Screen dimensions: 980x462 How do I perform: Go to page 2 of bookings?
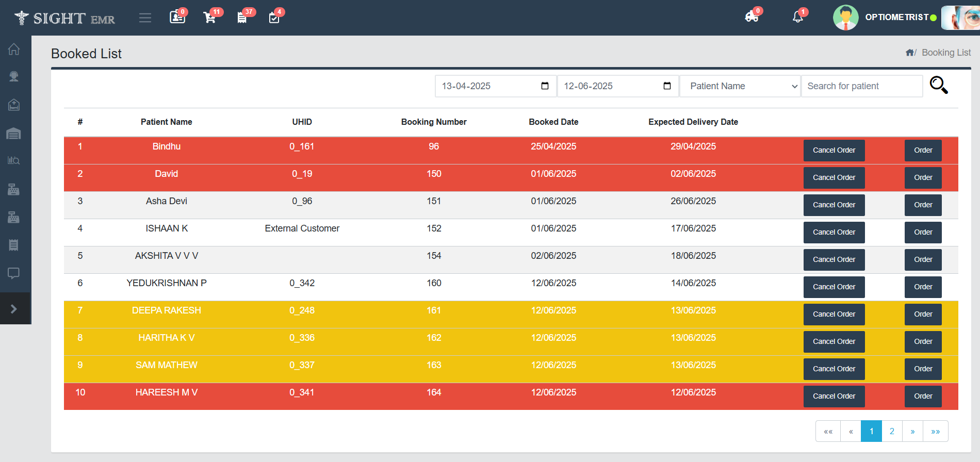pos(892,431)
